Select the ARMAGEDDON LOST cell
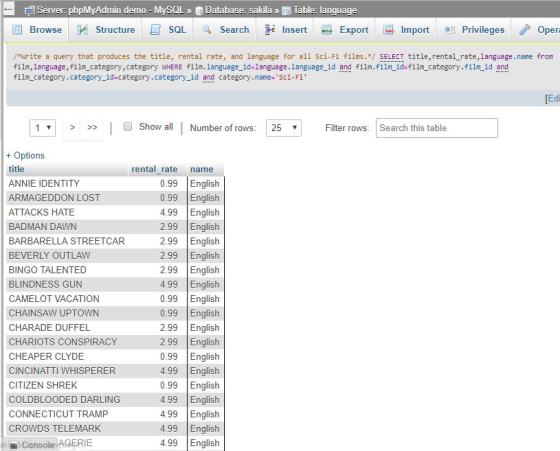 coord(67,198)
